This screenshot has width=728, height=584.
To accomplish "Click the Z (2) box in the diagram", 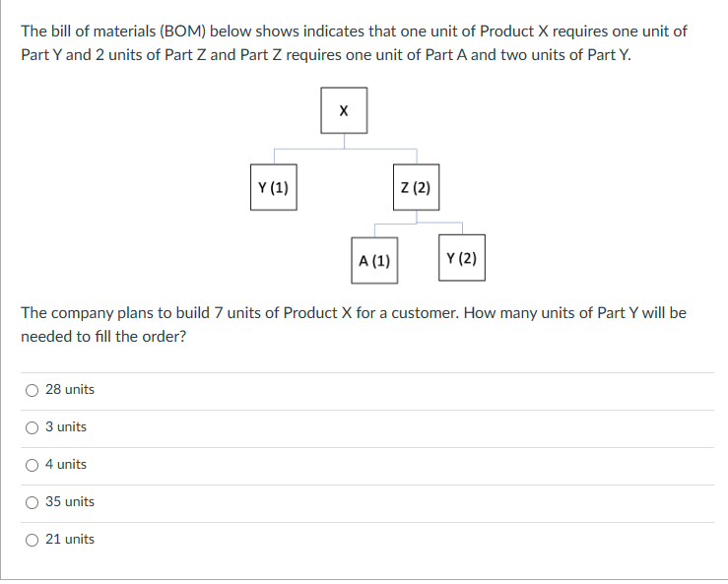I will (416, 187).
